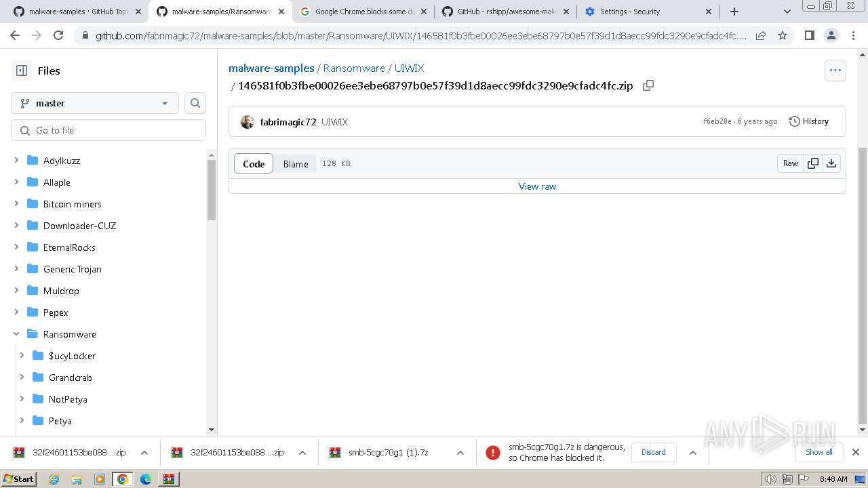The height and width of the screenshot is (488, 868).
Task: Click the View raw link
Action: pos(537,186)
